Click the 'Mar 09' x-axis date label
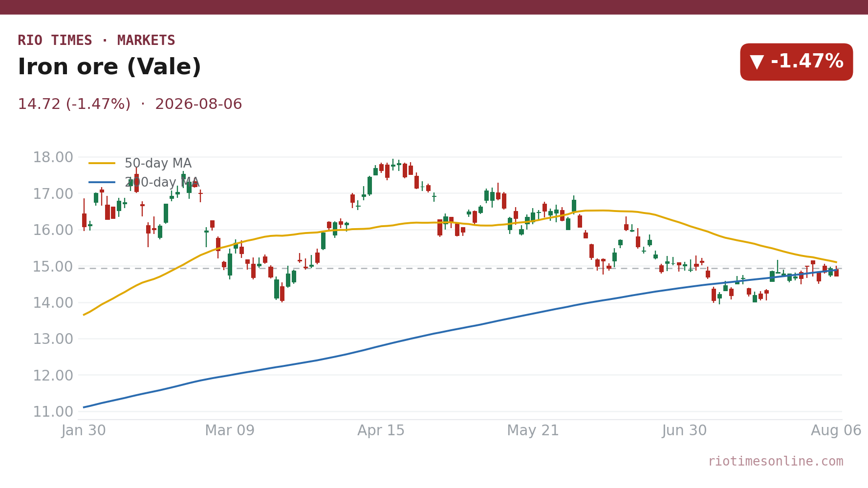The image size is (868, 488). 230,431
